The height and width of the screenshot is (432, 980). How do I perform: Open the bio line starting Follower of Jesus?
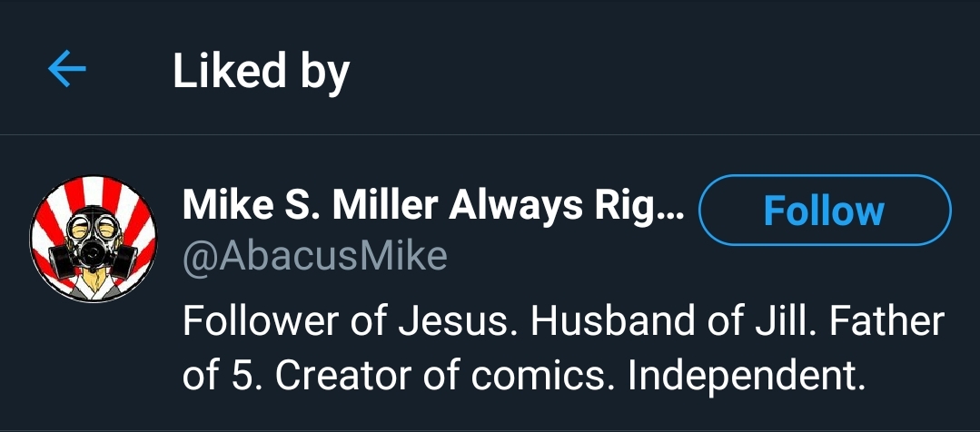(563, 321)
